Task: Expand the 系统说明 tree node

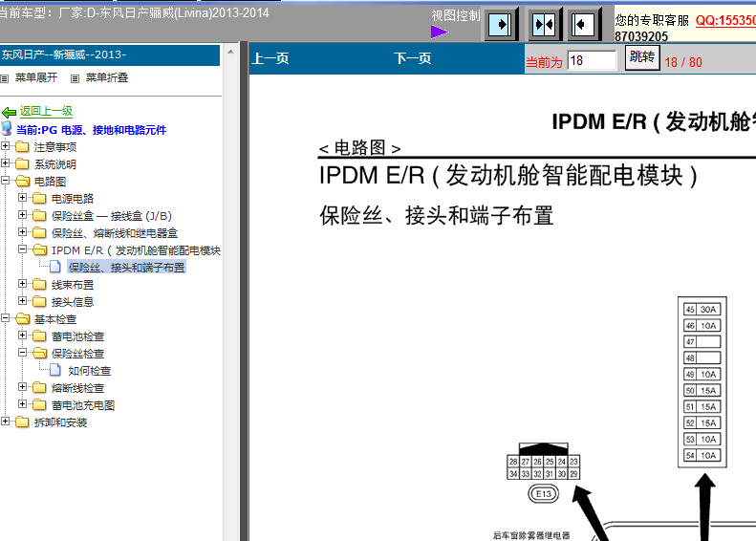Action: (x=6, y=163)
